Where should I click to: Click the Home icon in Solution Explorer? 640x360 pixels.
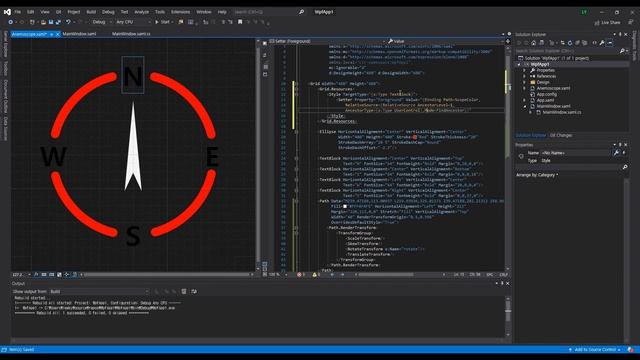tap(533, 42)
